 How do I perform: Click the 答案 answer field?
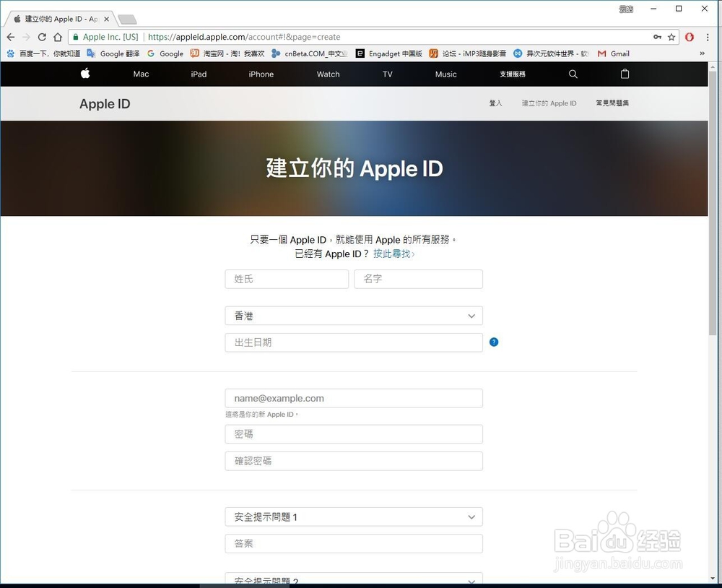354,544
